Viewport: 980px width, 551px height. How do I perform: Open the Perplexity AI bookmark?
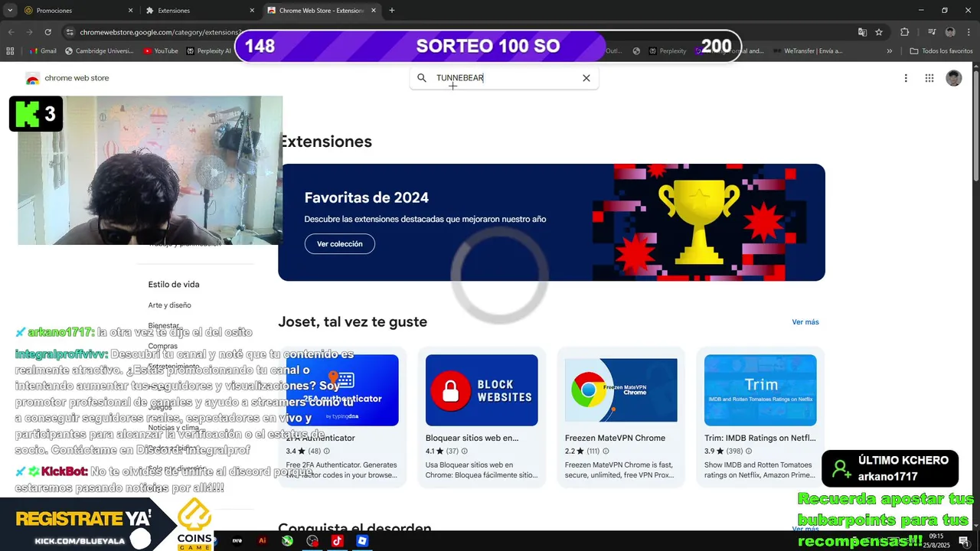(x=208, y=51)
